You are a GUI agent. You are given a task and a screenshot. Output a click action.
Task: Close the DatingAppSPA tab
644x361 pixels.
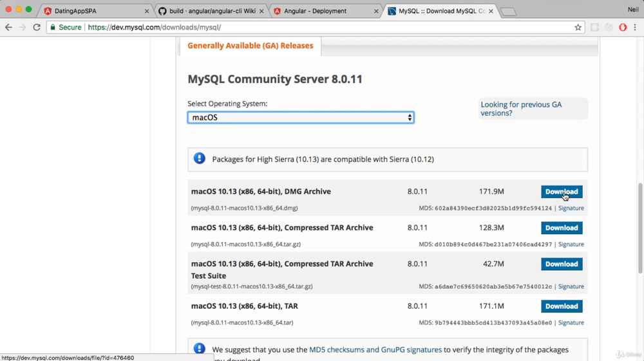coord(147,11)
